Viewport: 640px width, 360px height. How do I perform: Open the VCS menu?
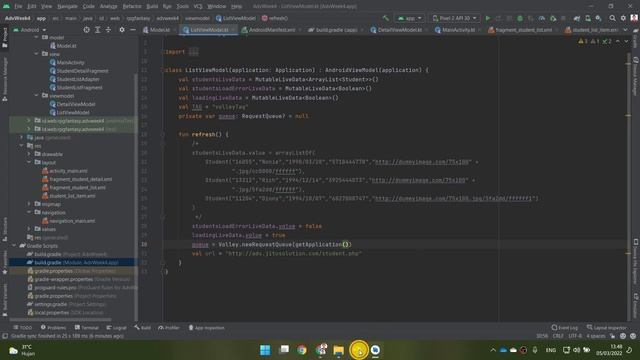pyautogui.click(x=198, y=6)
